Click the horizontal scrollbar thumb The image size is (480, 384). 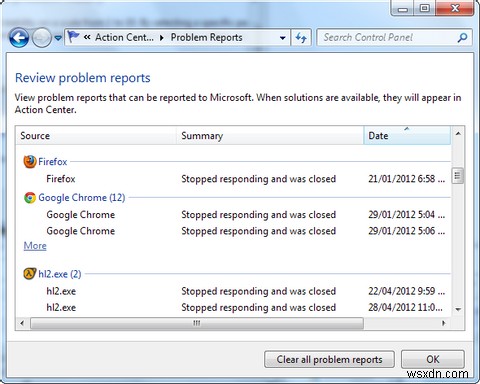(197, 323)
